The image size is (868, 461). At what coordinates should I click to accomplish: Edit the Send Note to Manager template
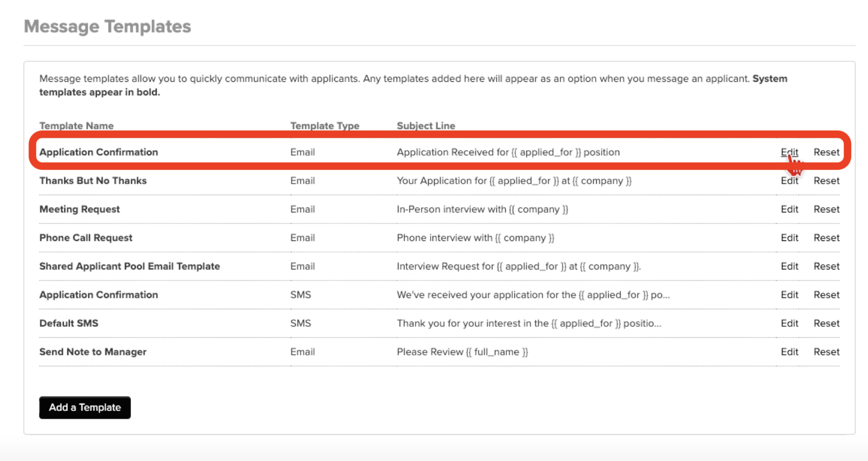789,351
